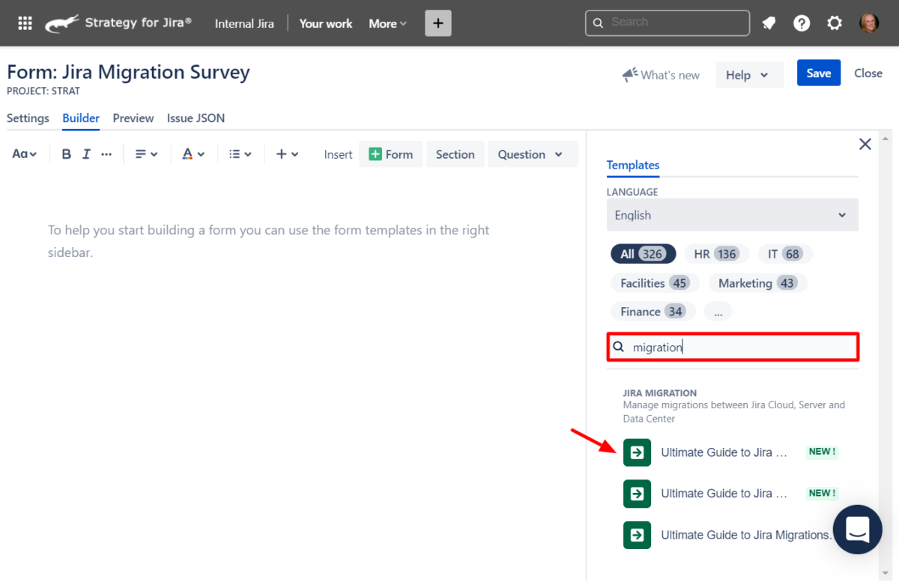The width and height of the screenshot is (899, 588).
Task: Open the help question mark icon
Action: [802, 22]
